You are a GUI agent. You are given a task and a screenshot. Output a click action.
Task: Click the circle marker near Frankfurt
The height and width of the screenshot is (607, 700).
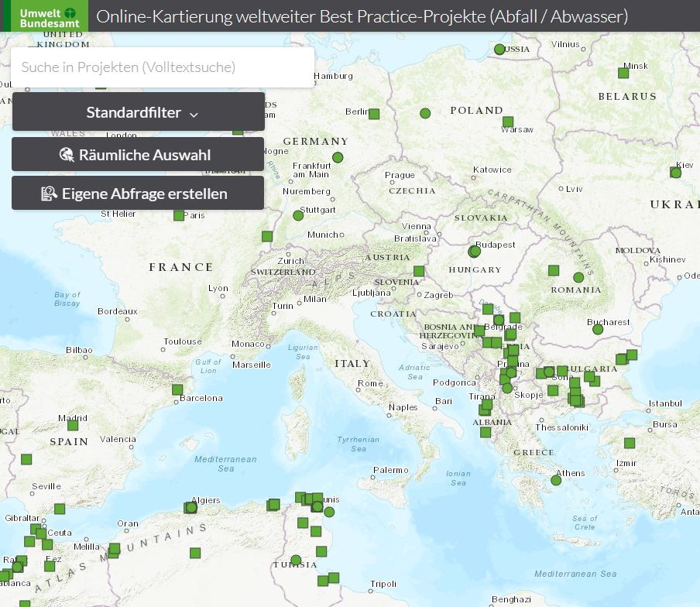pos(338,157)
